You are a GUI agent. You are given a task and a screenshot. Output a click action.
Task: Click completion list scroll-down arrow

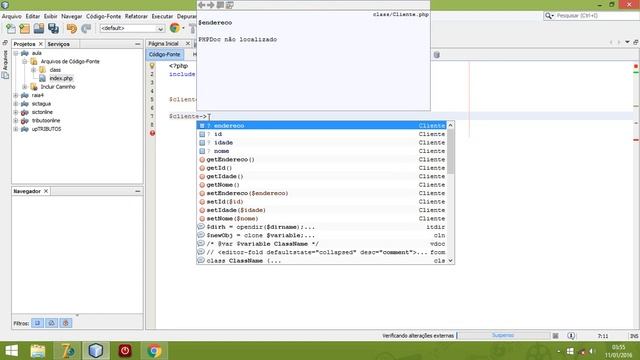451,260
